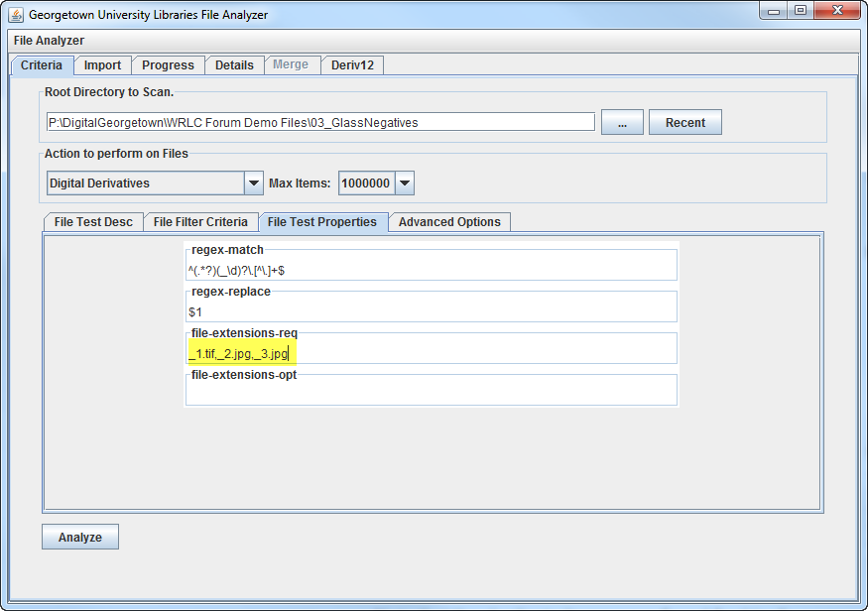
Task: Switch to File Filter Criteria tab
Action: (x=200, y=222)
